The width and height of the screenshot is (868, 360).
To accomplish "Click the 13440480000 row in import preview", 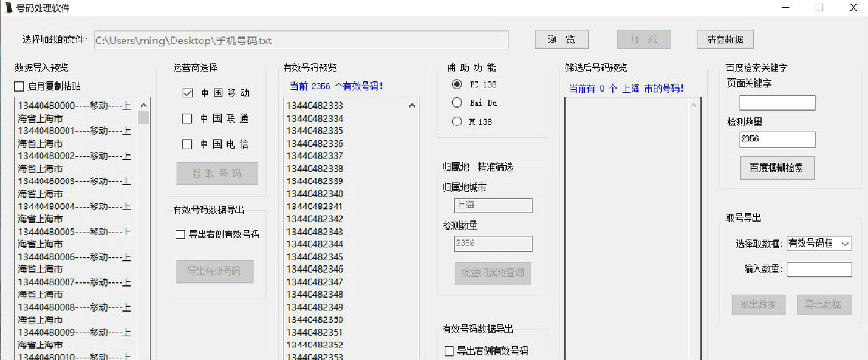I will click(75, 112).
